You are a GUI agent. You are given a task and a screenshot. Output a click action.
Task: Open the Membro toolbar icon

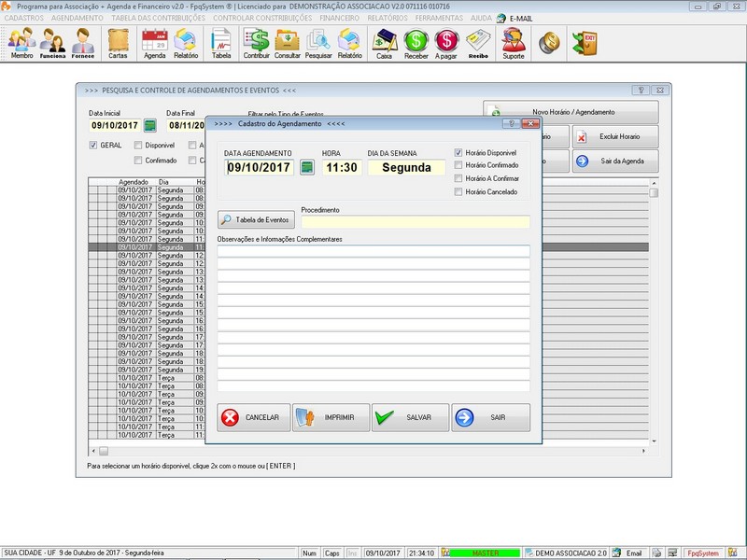click(21, 43)
